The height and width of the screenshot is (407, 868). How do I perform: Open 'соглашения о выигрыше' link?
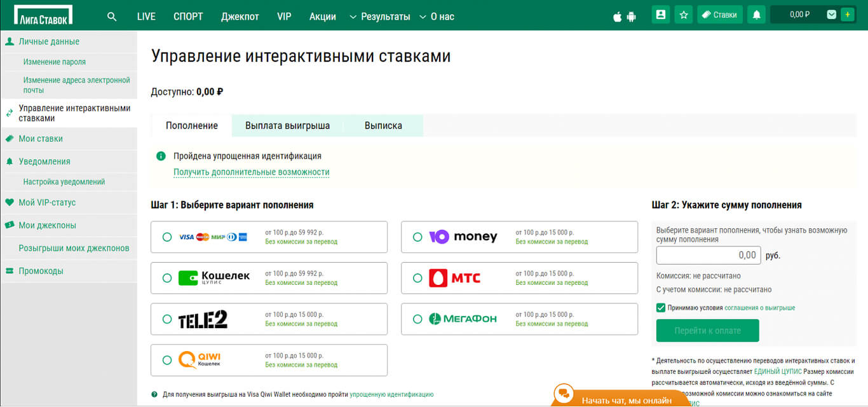click(x=760, y=308)
